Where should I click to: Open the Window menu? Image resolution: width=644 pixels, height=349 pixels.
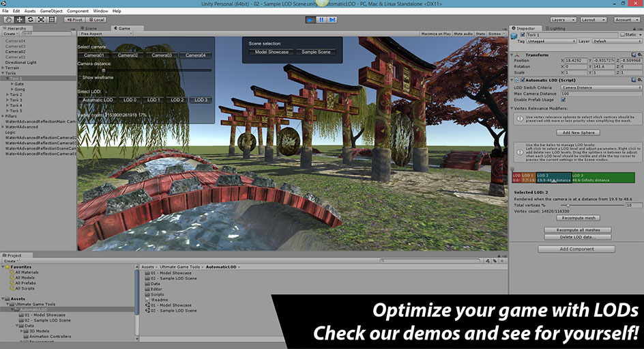click(x=101, y=11)
